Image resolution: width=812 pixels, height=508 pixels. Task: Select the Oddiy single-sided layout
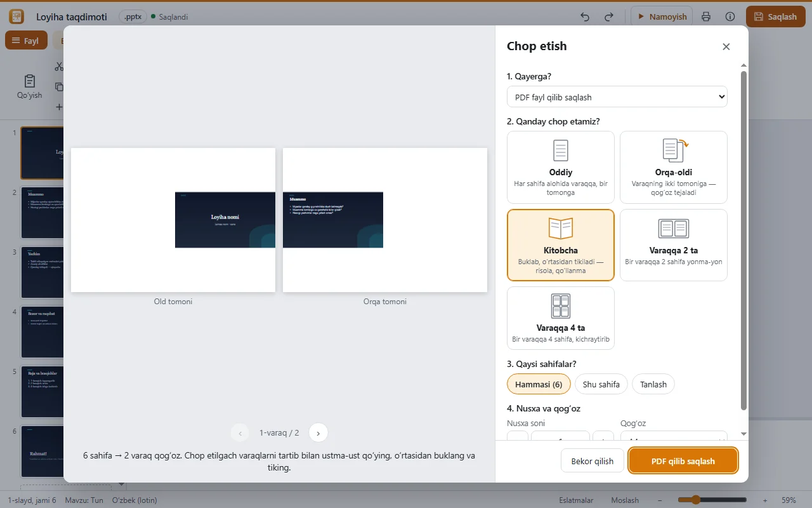pyautogui.click(x=561, y=167)
